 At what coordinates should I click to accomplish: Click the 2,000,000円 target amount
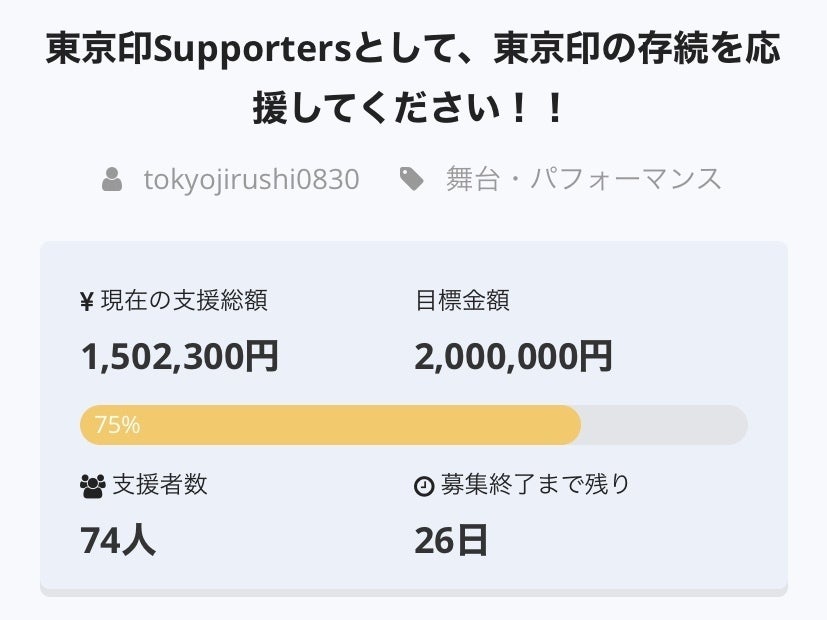click(x=513, y=356)
